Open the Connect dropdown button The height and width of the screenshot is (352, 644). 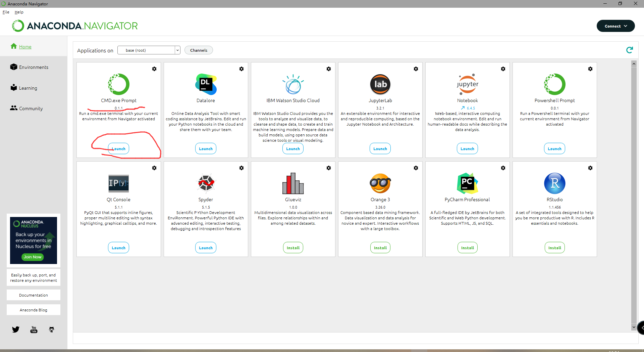pos(616,26)
